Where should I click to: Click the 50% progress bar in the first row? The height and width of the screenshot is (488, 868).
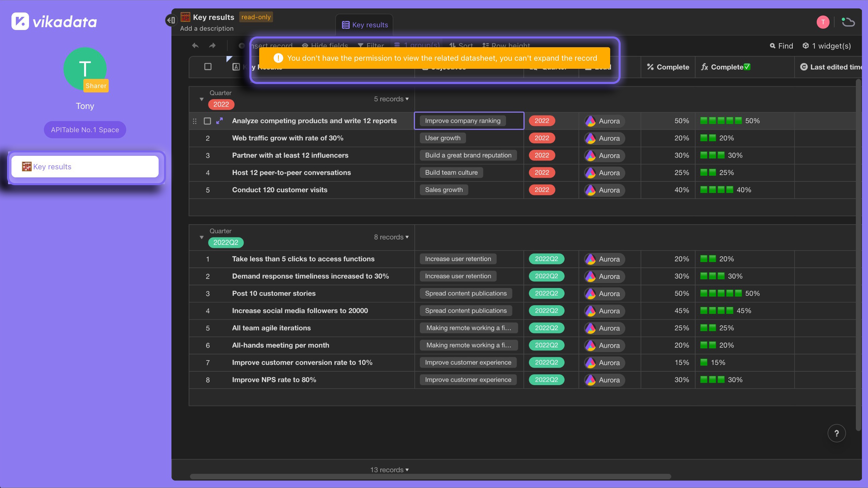pos(721,121)
